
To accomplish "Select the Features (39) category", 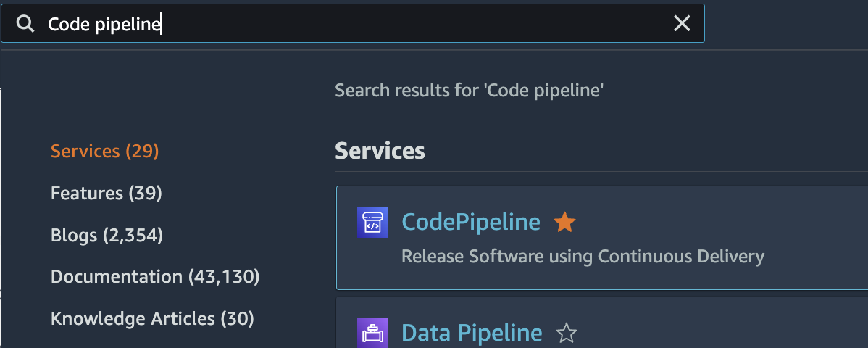I will point(107,194).
